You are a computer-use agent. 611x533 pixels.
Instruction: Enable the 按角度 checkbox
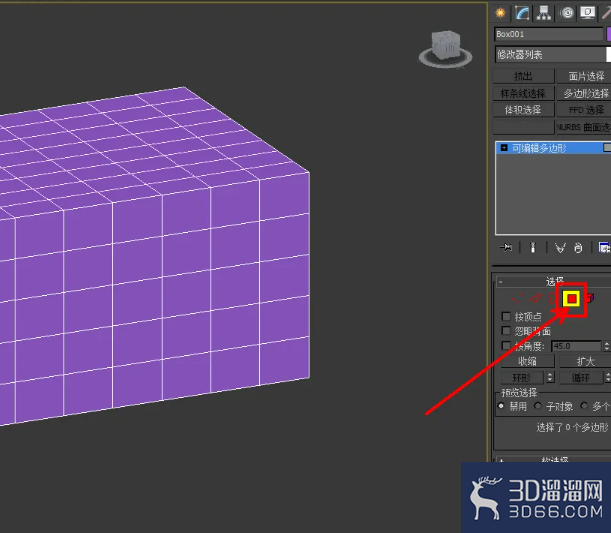[506, 346]
